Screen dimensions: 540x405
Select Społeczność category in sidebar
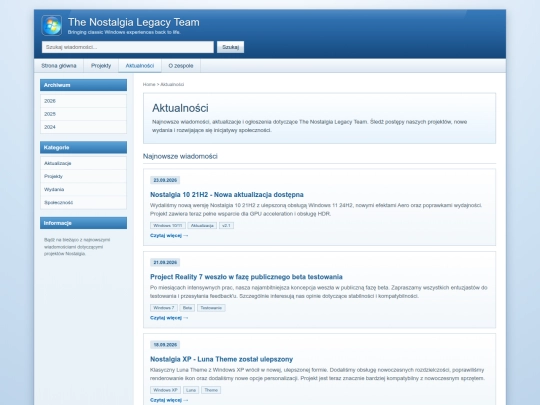(x=83, y=202)
